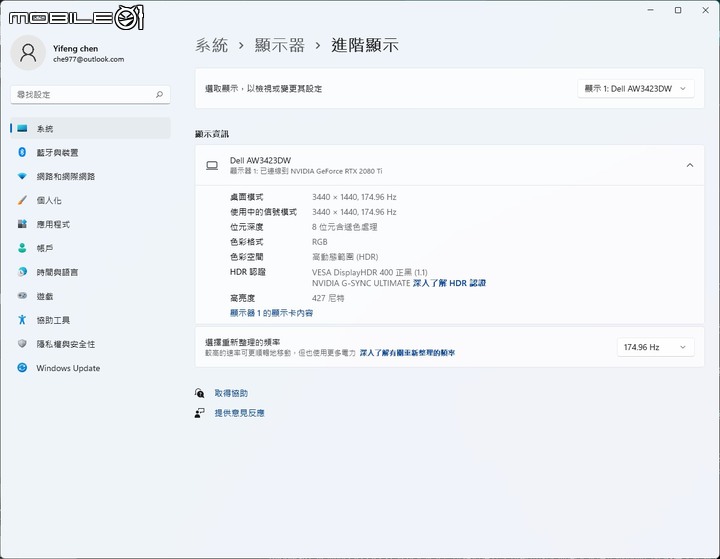Click the 8 位元含遞色處理 bit depth value
This screenshot has width=720, height=559.
click(344, 227)
